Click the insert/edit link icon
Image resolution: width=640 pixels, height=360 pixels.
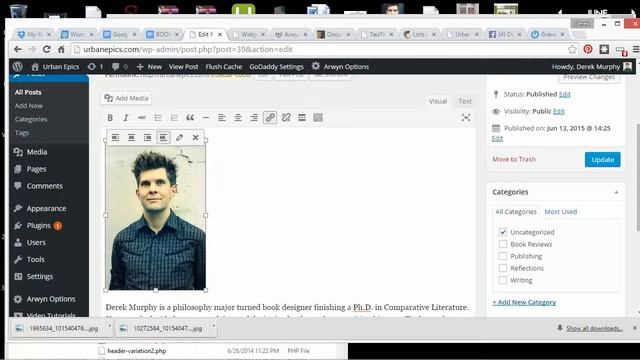click(x=270, y=118)
